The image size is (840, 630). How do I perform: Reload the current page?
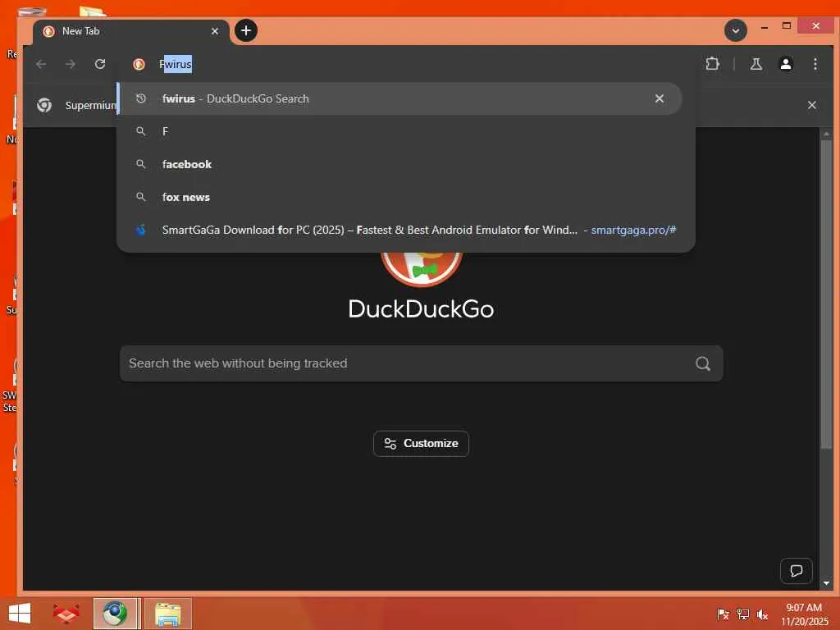(x=99, y=64)
